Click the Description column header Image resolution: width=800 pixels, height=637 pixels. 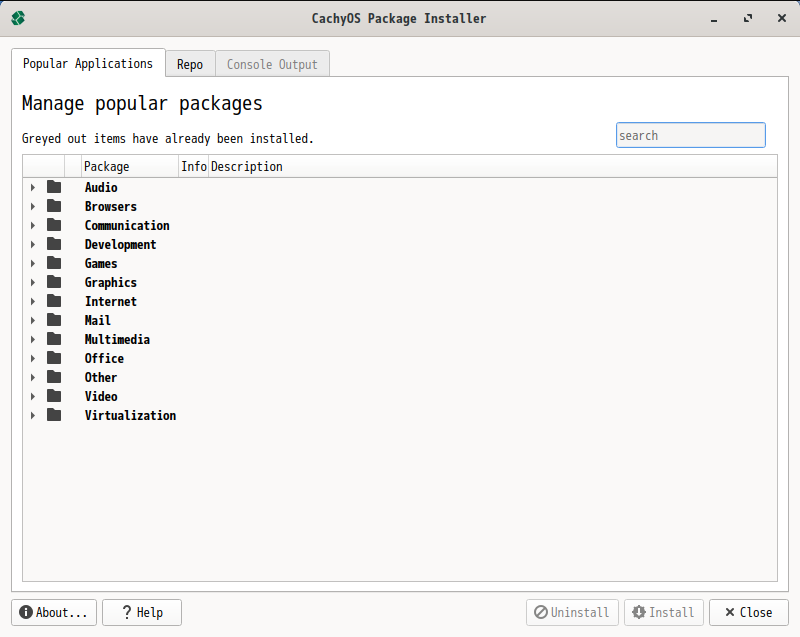point(247,166)
